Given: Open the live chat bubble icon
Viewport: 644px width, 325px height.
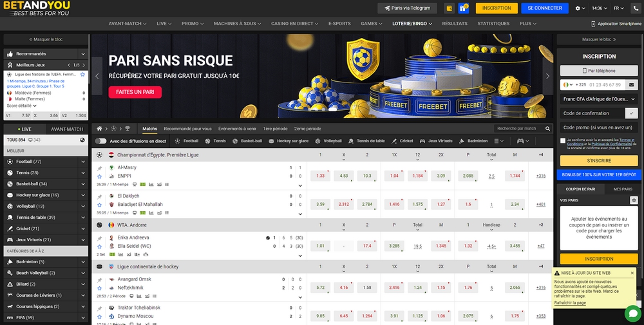Looking at the screenshot, I should coord(633,313).
